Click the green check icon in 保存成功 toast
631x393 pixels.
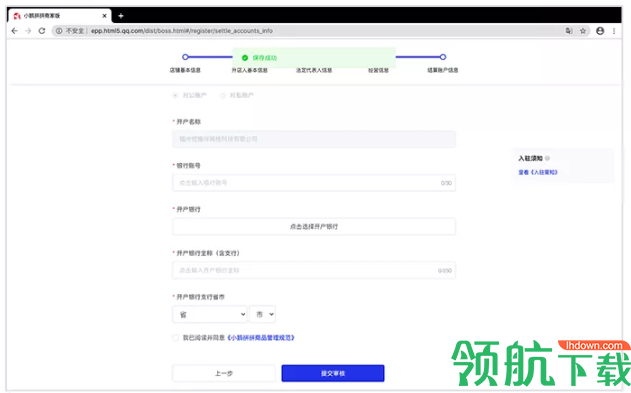[x=245, y=58]
